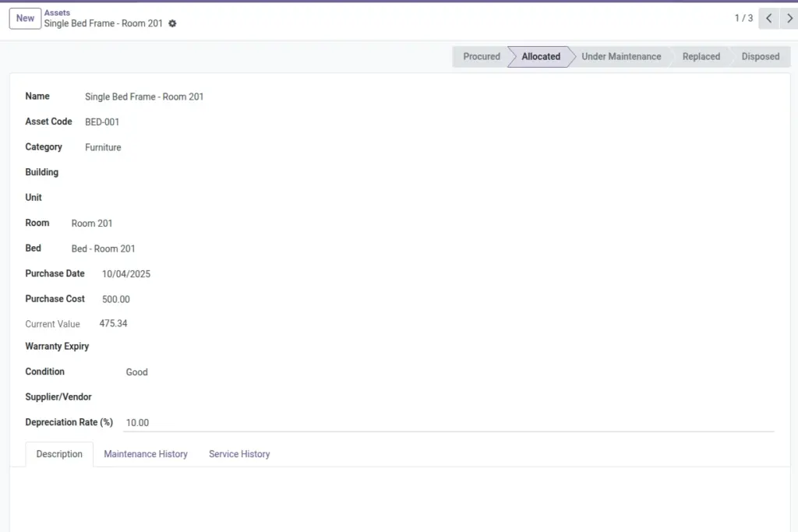This screenshot has width=798, height=532.
Task: Go to the next asset record arrow
Action: tap(789, 19)
